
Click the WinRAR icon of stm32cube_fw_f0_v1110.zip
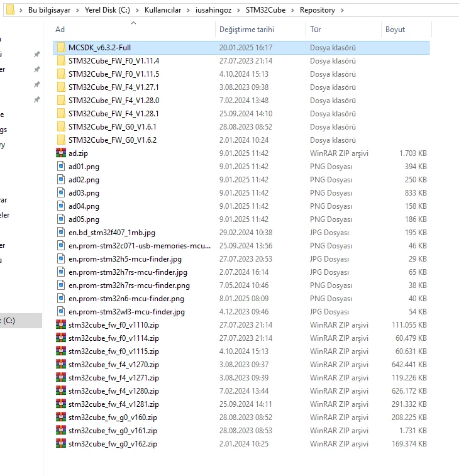[x=61, y=325]
